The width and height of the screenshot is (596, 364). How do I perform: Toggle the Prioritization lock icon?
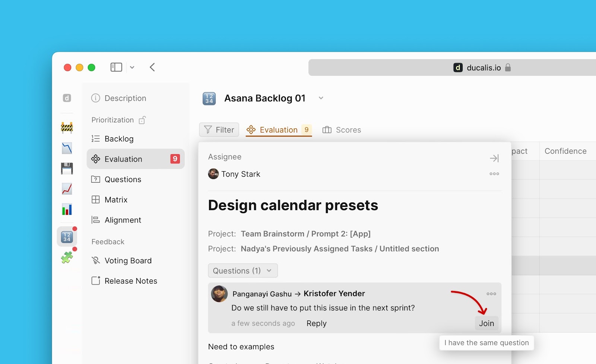pyautogui.click(x=142, y=120)
